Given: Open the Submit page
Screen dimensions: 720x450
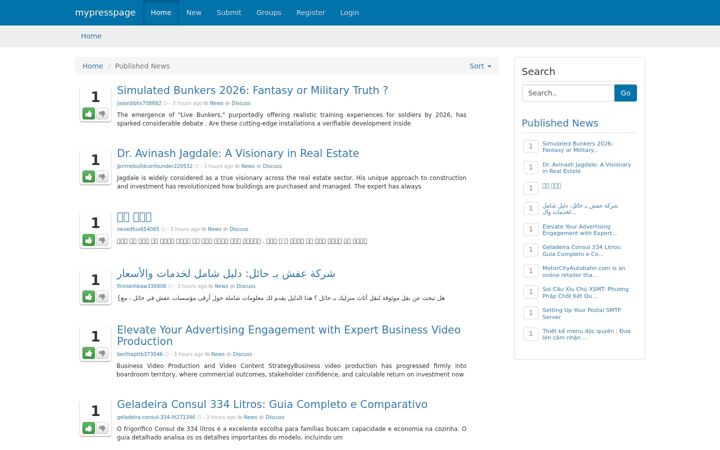Looking at the screenshot, I should click(229, 12).
